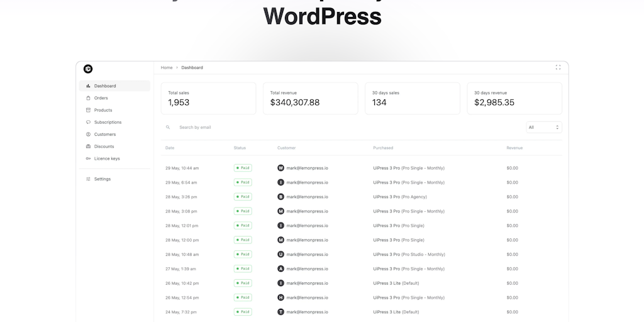Click the M avatar on 28 May 3:08 pm row
The image size is (644, 322).
pyautogui.click(x=280, y=211)
